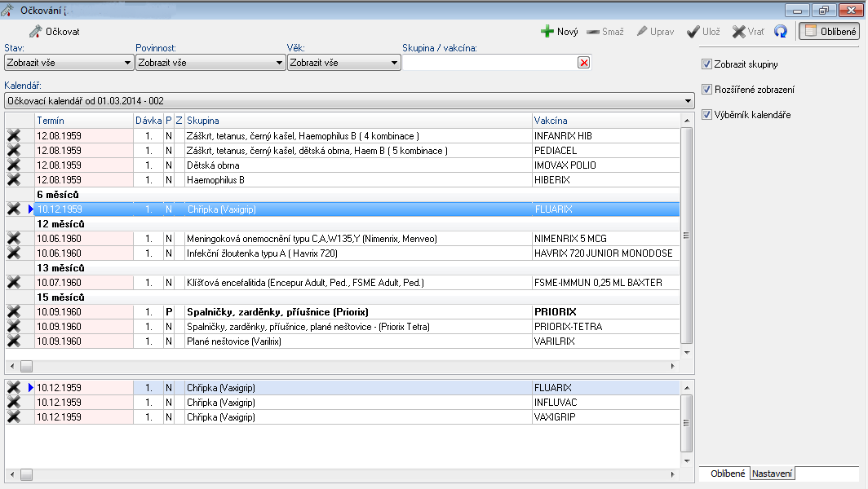Click X mark on INFLUVAC row in lower table

(14, 402)
